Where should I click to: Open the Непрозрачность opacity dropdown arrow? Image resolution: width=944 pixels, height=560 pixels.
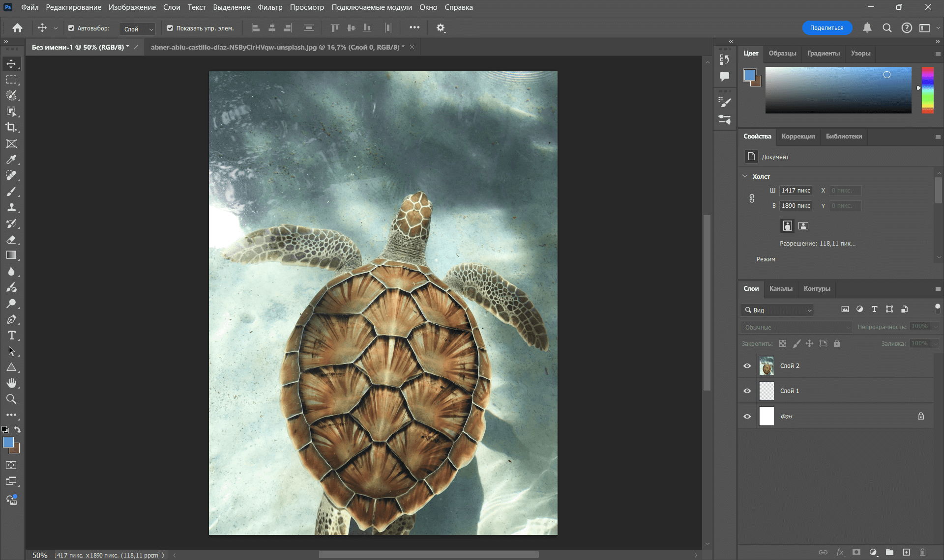(x=936, y=326)
